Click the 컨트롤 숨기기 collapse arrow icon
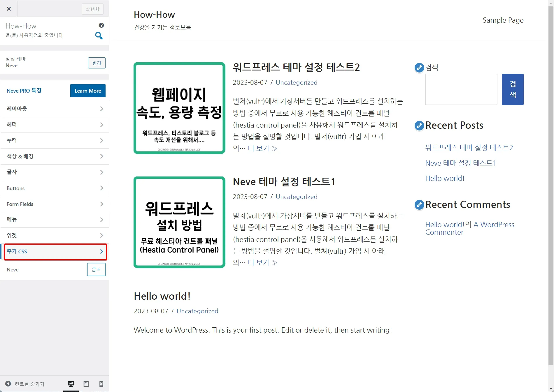Viewport: 554px width, 392px height. click(8, 384)
